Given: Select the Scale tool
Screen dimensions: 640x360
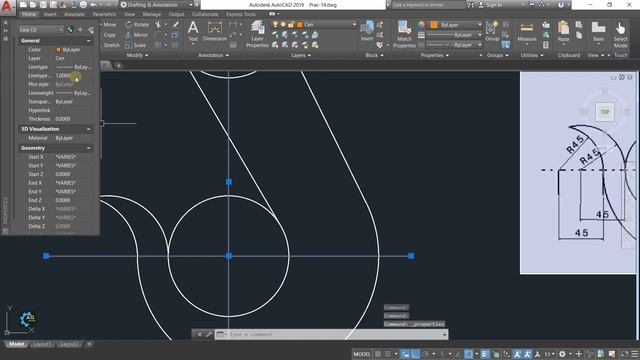Looking at the screenshot, I should [136, 45].
